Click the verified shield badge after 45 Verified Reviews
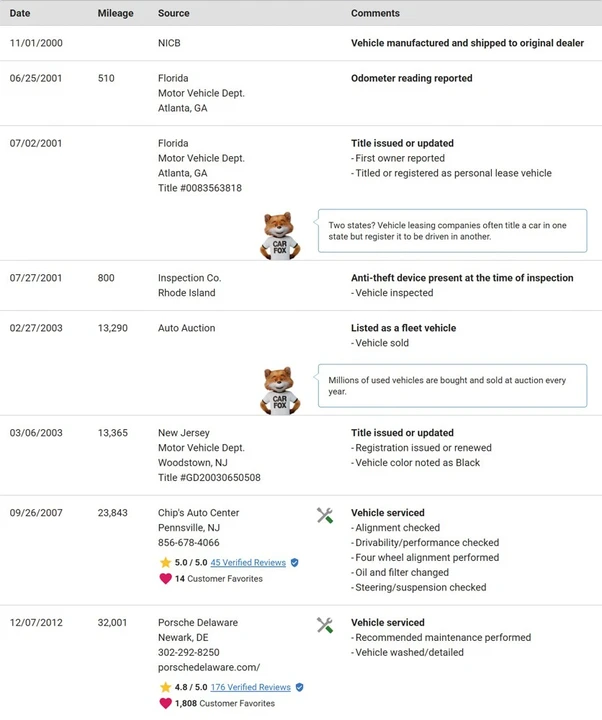The image size is (602, 720). [x=295, y=562]
